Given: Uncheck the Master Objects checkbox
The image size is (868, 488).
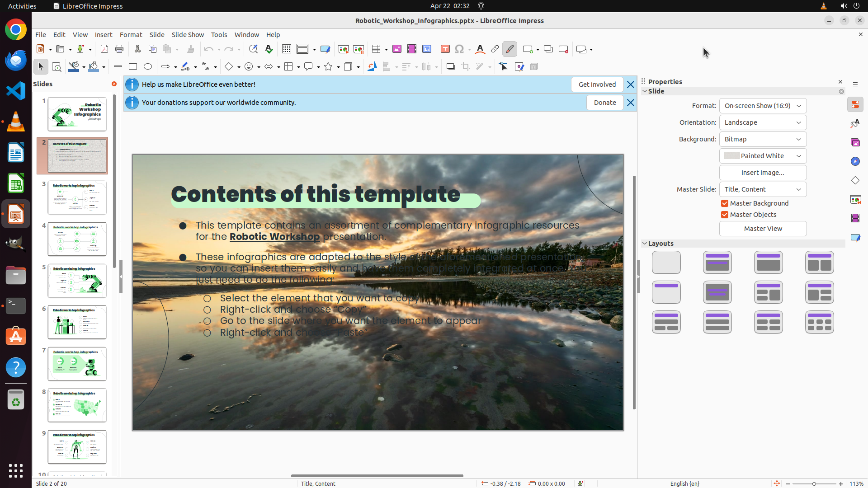Looking at the screenshot, I should coord(725,215).
